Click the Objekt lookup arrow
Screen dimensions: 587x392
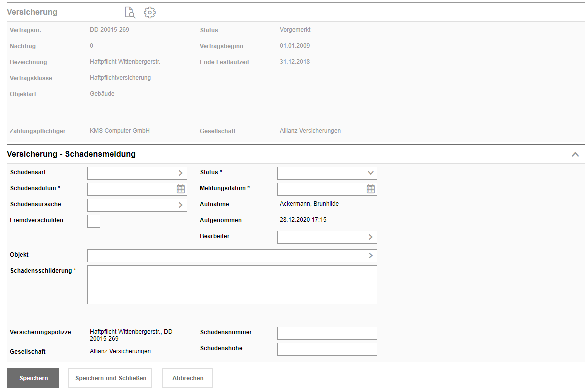pos(371,255)
